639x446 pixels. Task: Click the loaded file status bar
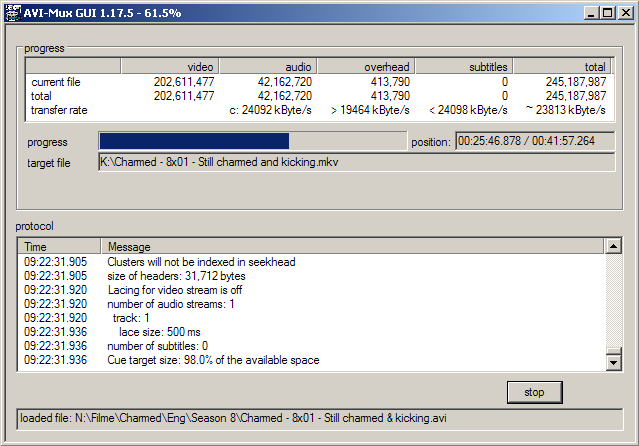pyautogui.click(x=319, y=418)
